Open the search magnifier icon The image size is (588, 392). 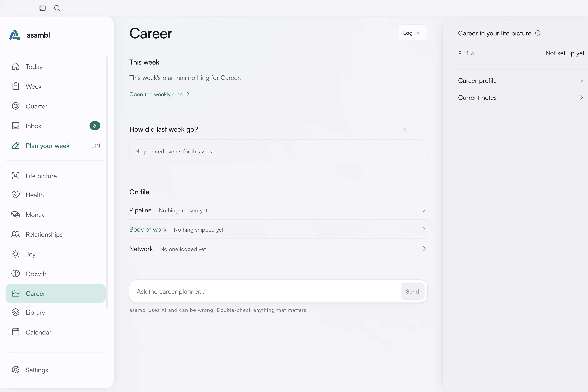point(57,8)
